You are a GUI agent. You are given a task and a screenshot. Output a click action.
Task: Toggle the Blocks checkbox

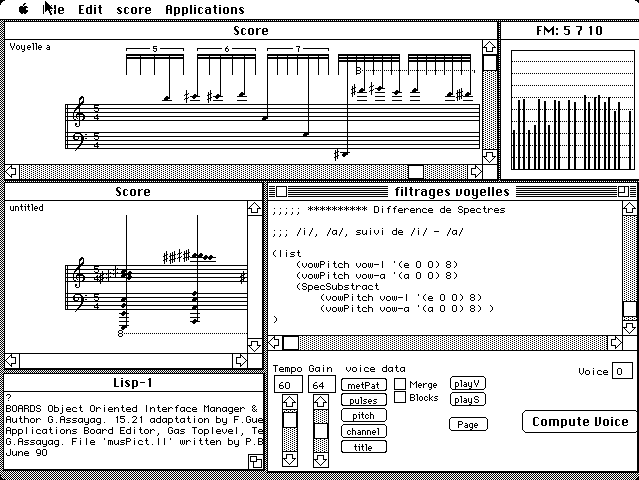[x=400, y=398]
